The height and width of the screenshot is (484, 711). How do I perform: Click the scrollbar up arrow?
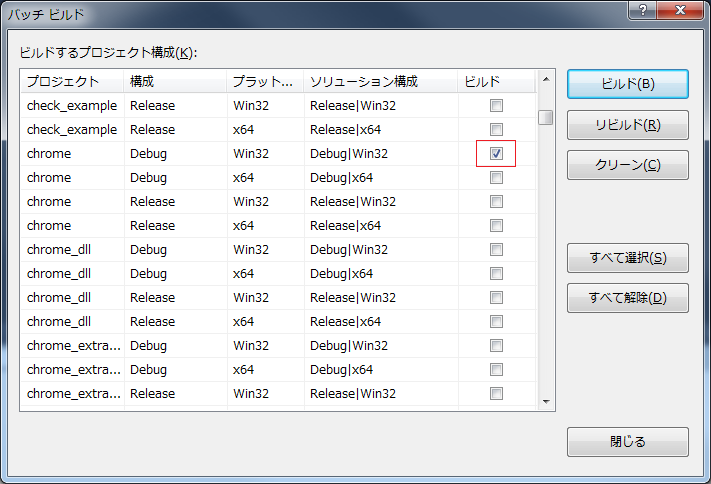[546, 79]
